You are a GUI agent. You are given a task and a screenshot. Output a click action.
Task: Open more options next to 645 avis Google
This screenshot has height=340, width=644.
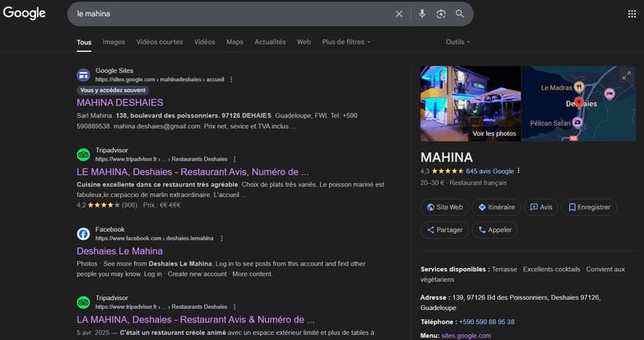[519, 171]
